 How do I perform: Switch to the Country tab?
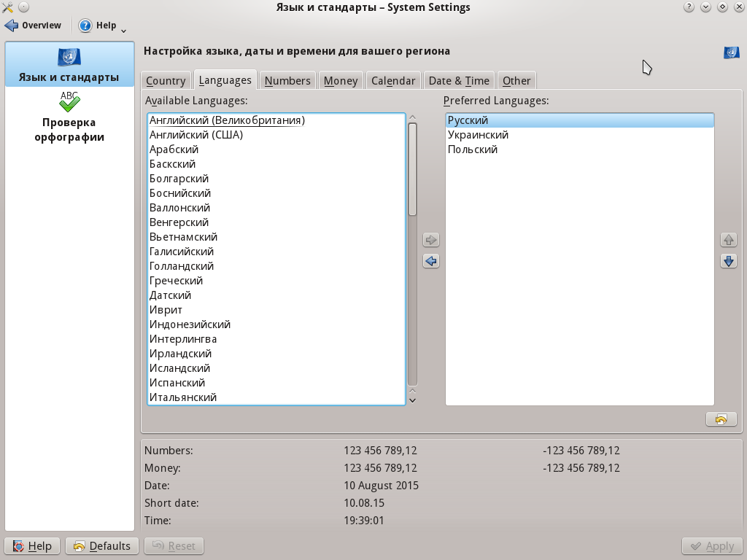(x=166, y=81)
